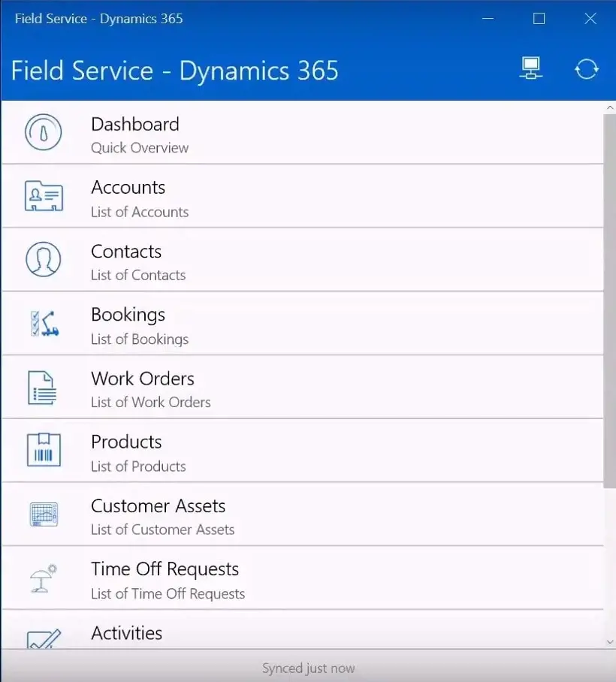Click the 'List of Products' subtitle
This screenshot has width=616, height=682.
138,466
